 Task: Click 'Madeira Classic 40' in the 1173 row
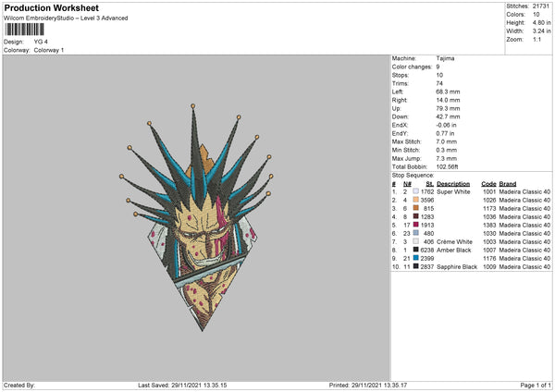(524, 208)
